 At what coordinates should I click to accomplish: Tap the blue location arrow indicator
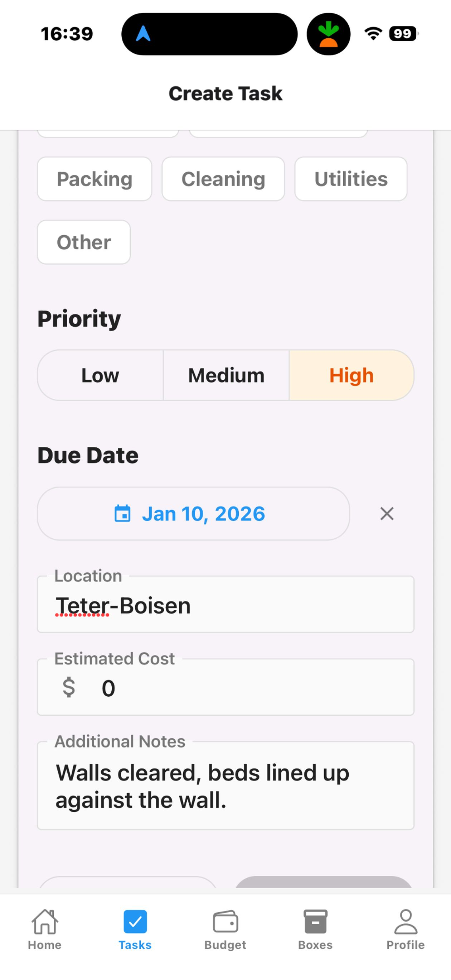pyautogui.click(x=144, y=33)
